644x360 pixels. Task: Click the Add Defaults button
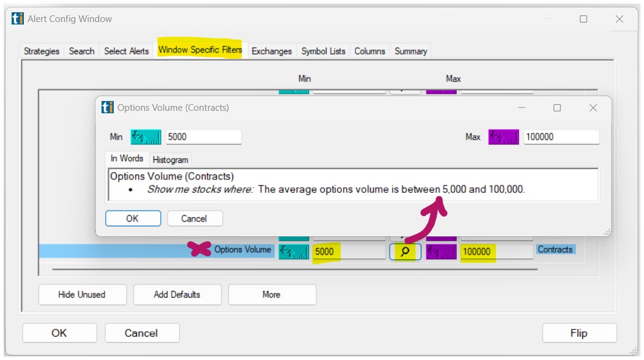coord(177,294)
